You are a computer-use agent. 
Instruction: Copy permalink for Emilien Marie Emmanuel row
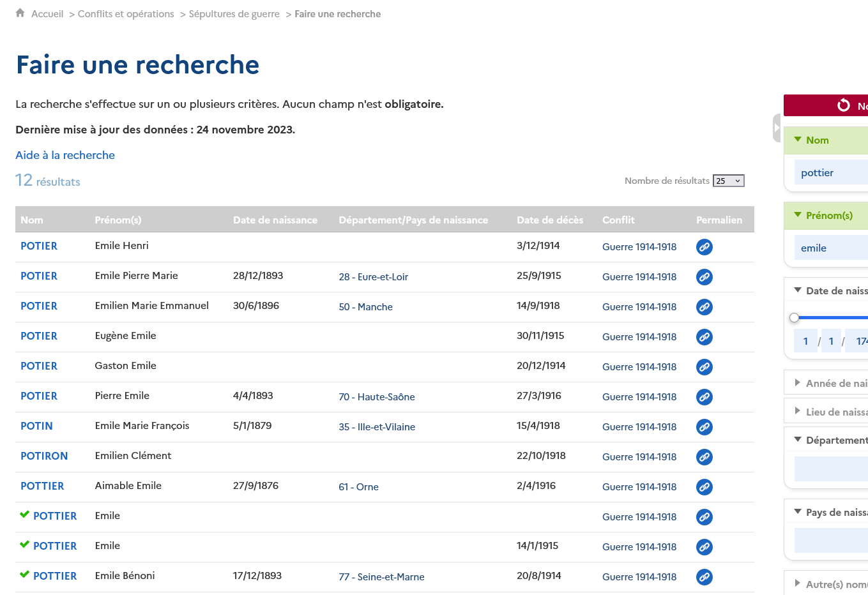(704, 307)
